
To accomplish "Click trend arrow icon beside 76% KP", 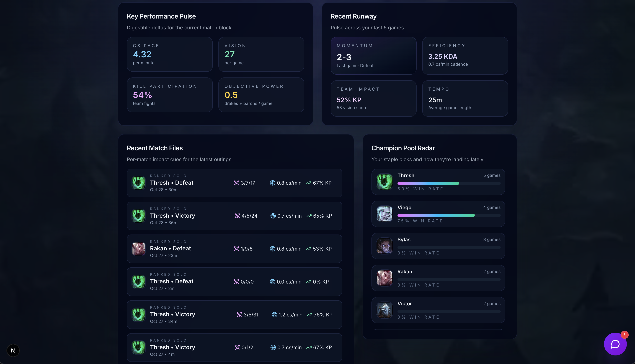I will click(309, 315).
